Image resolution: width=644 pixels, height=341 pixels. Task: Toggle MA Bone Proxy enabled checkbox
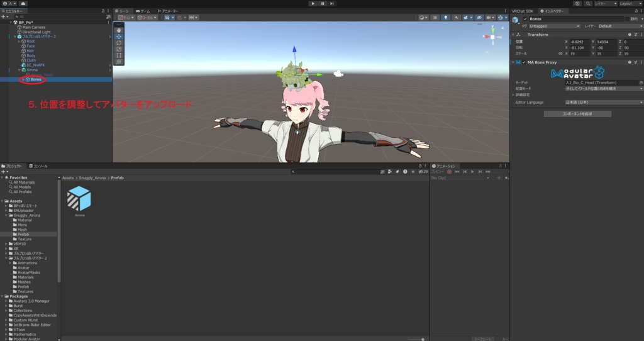pos(524,62)
